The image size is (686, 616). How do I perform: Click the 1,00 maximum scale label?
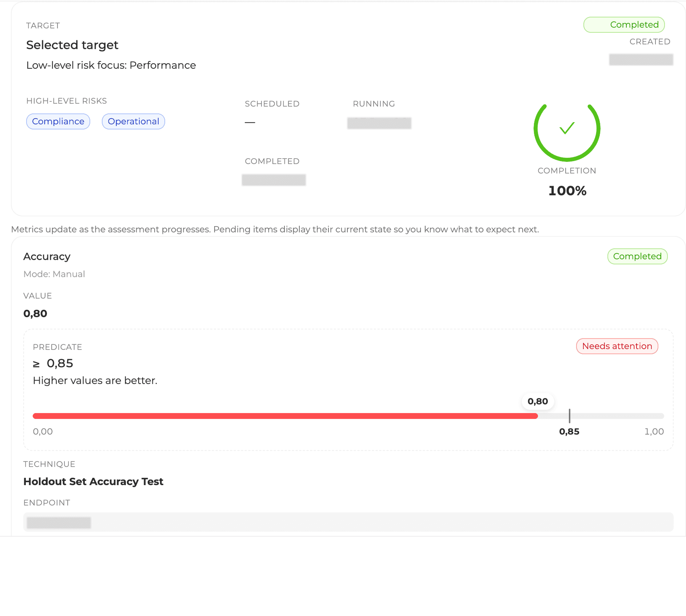coord(654,432)
